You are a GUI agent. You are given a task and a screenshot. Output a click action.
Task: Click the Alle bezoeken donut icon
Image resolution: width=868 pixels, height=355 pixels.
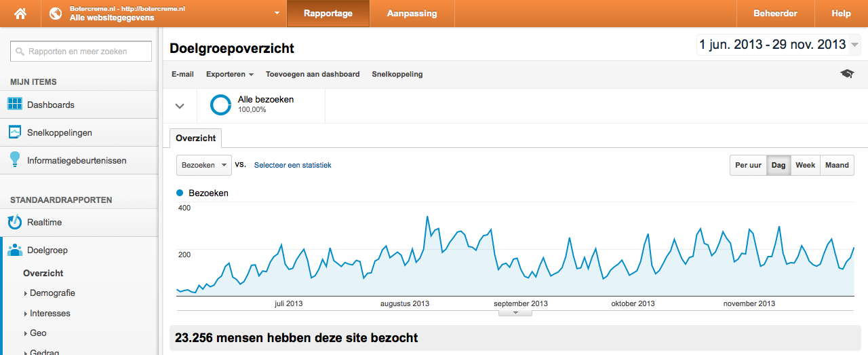point(221,105)
